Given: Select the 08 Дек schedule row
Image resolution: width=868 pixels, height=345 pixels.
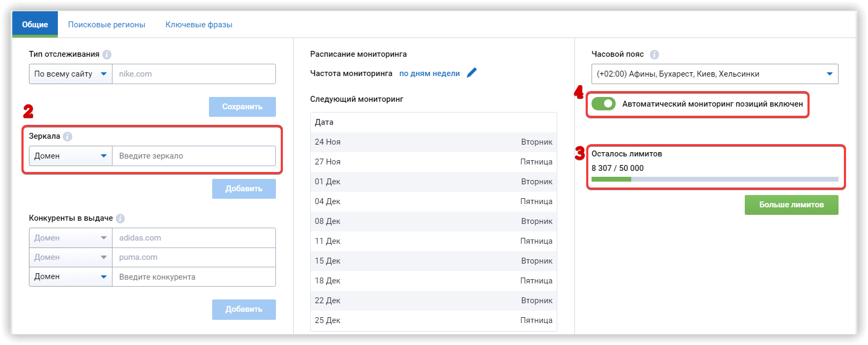Looking at the screenshot, I should (433, 221).
